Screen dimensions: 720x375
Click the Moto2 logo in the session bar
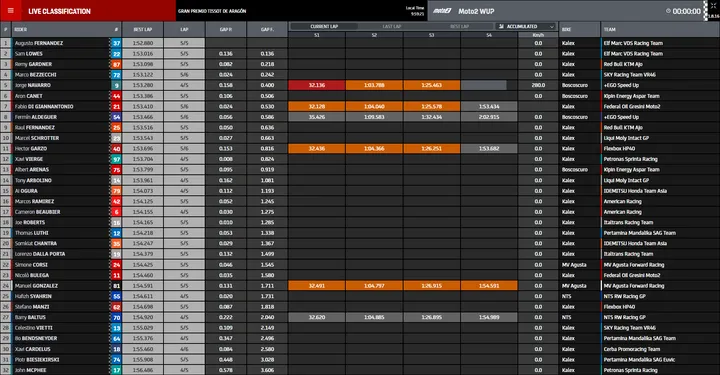point(442,11)
